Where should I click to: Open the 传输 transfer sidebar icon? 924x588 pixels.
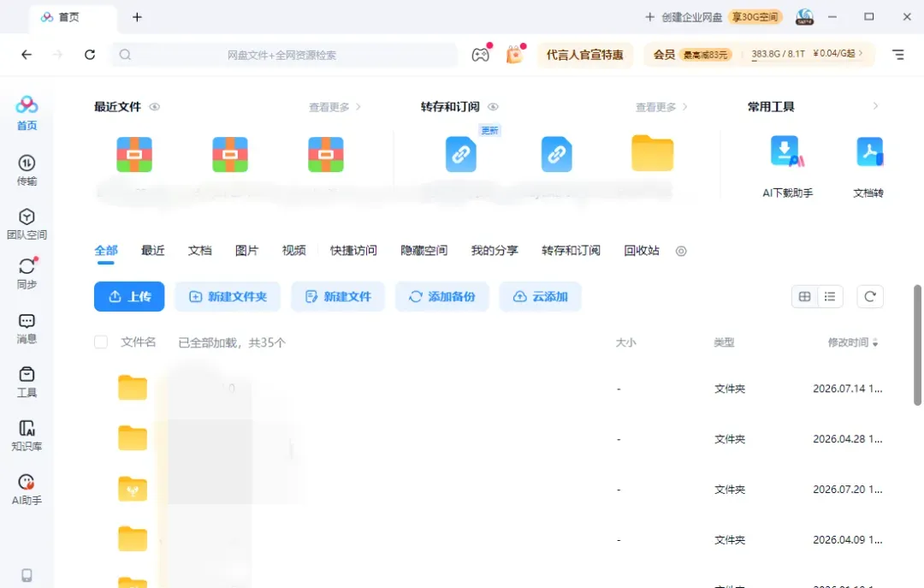click(x=27, y=169)
